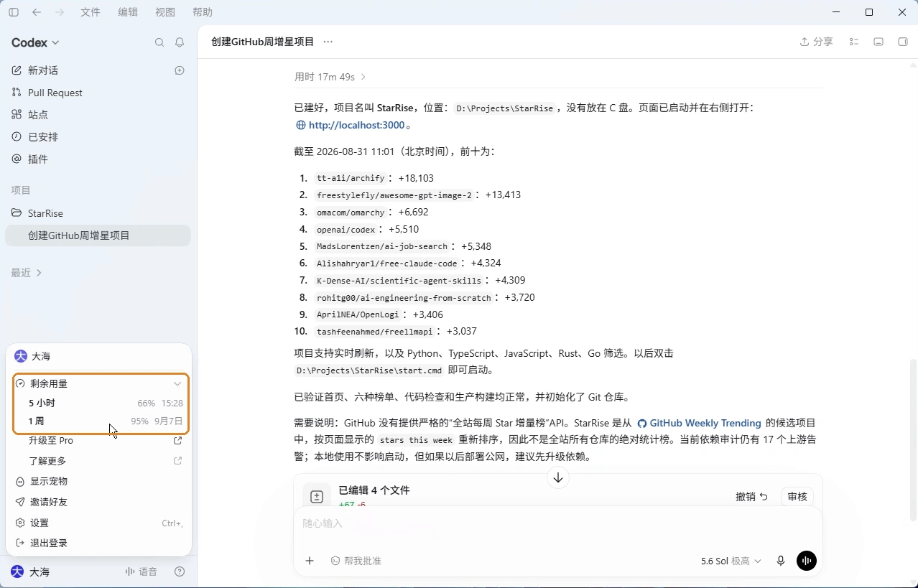Open 设置 from account menu
Screen dimensions: 918x588
click(98, 523)
